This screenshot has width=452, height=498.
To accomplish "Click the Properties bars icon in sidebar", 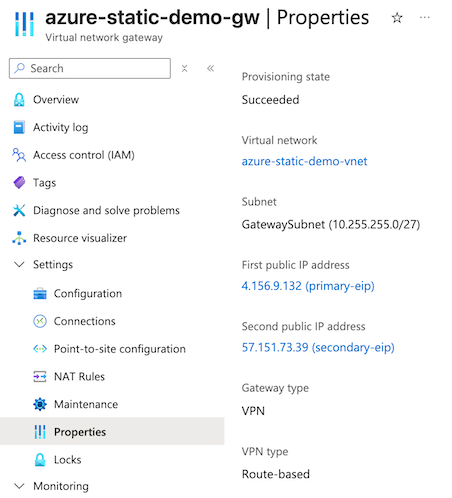I will tap(40, 432).
